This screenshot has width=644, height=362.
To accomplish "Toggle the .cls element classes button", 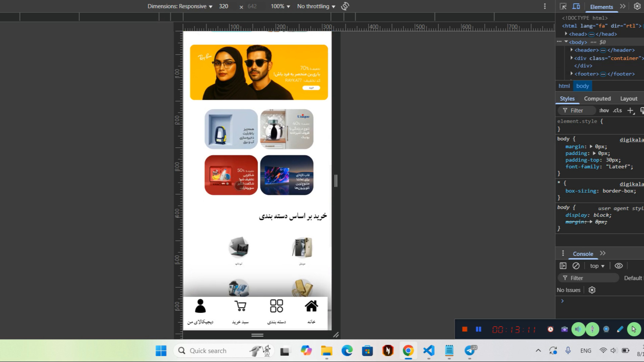I will pos(617,110).
